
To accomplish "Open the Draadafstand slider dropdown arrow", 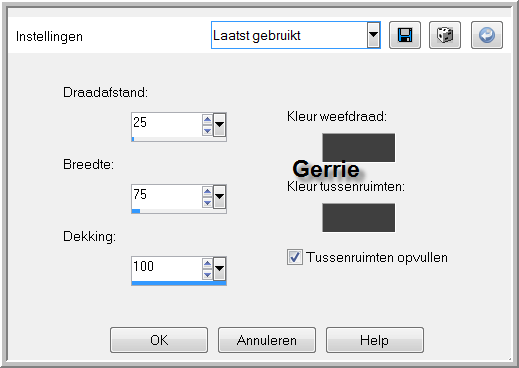I will coord(219,125).
